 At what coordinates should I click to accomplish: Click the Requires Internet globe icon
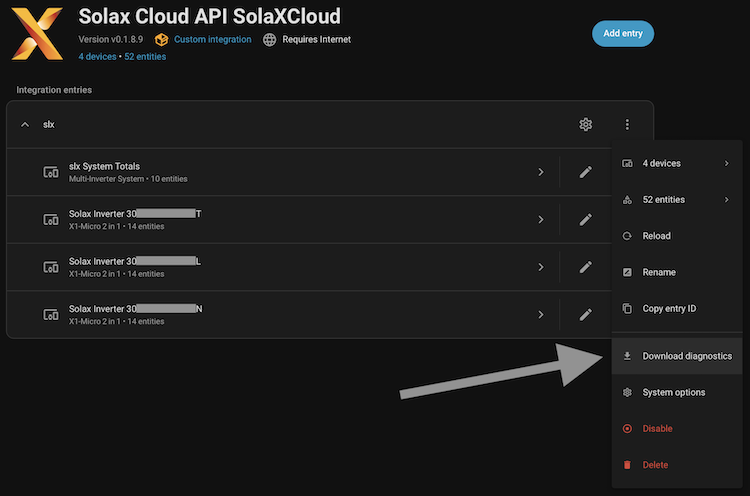coord(269,40)
